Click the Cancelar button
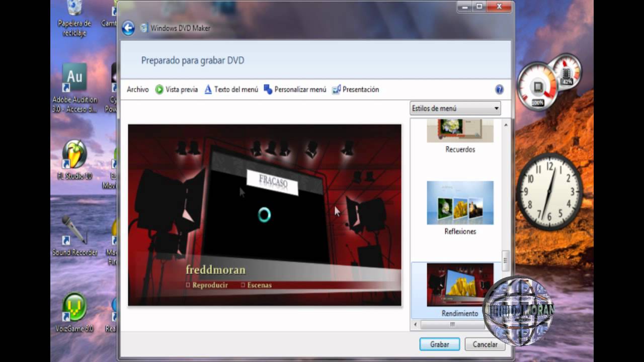Screen dimensions: 644x362 pos(485,344)
